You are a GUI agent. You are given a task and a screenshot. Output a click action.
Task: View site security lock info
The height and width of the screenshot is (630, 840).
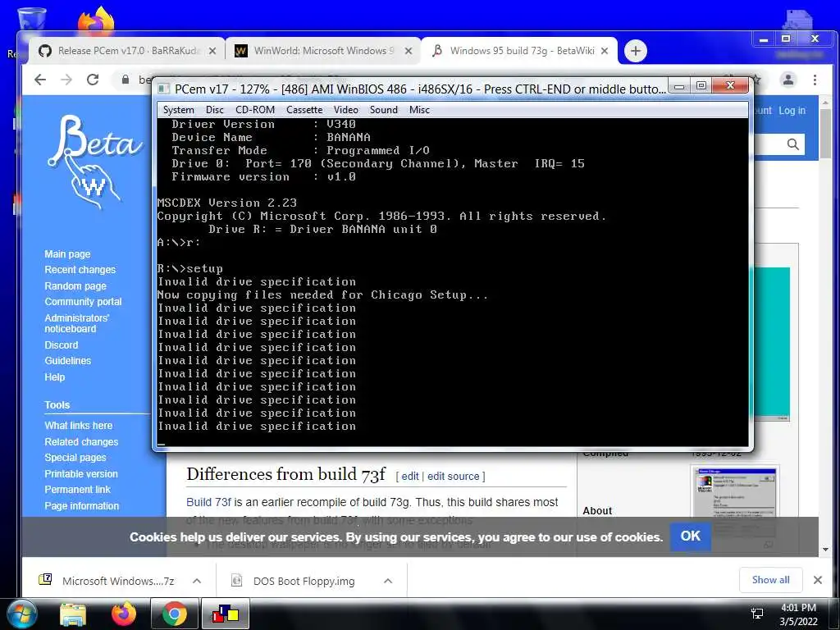coord(126,80)
